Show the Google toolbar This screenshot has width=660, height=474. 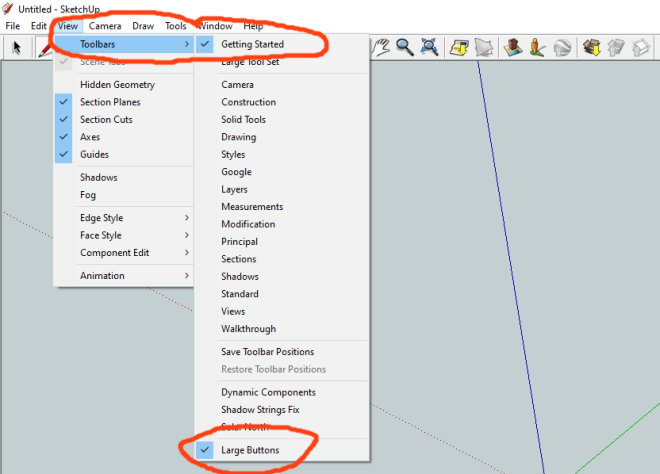click(x=282, y=172)
